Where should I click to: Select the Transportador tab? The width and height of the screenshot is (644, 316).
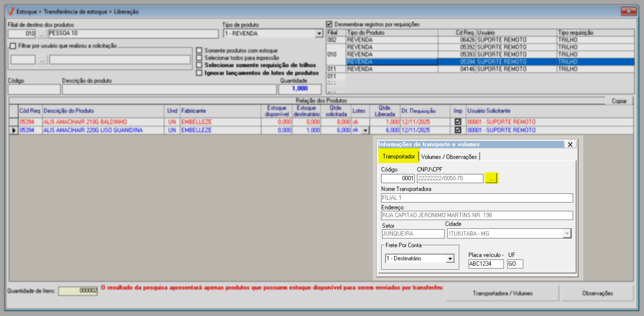click(399, 156)
